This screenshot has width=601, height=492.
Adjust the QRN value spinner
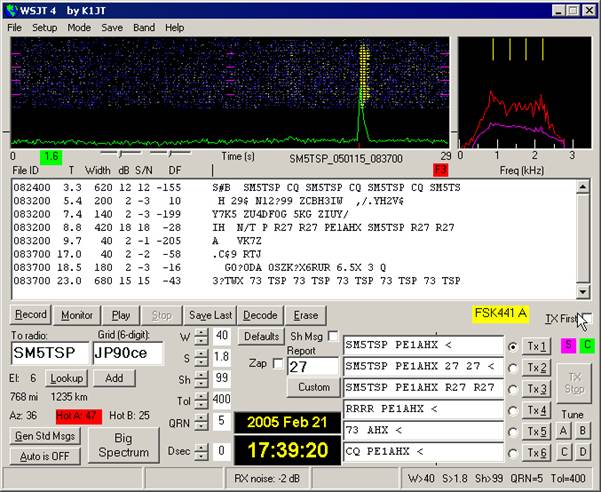[200, 421]
